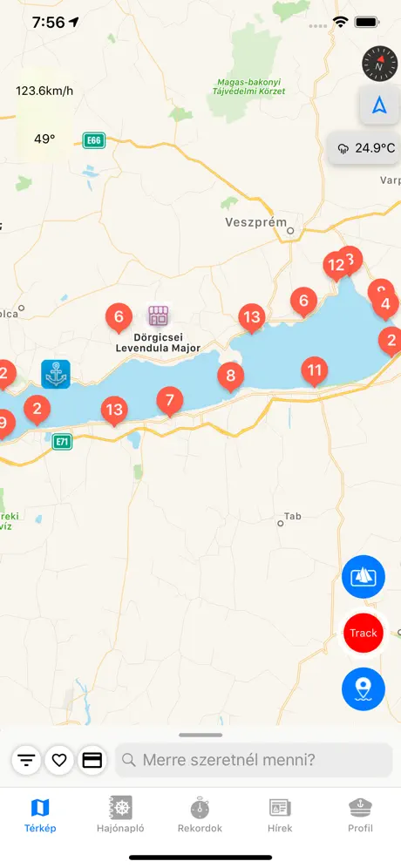Tap the compass icon to reset north
This screenshot has width=401, height=868.
(379, 64)
